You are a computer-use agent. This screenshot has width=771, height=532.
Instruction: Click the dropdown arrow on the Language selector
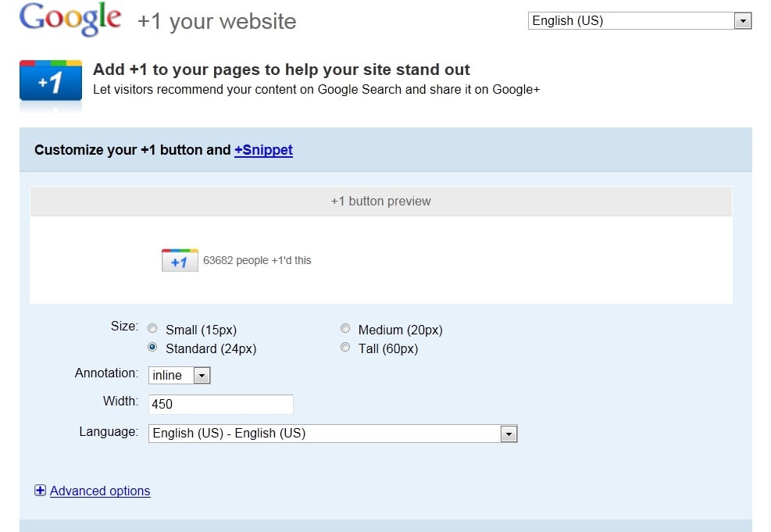pyautogui.click(x=509, y=434)
